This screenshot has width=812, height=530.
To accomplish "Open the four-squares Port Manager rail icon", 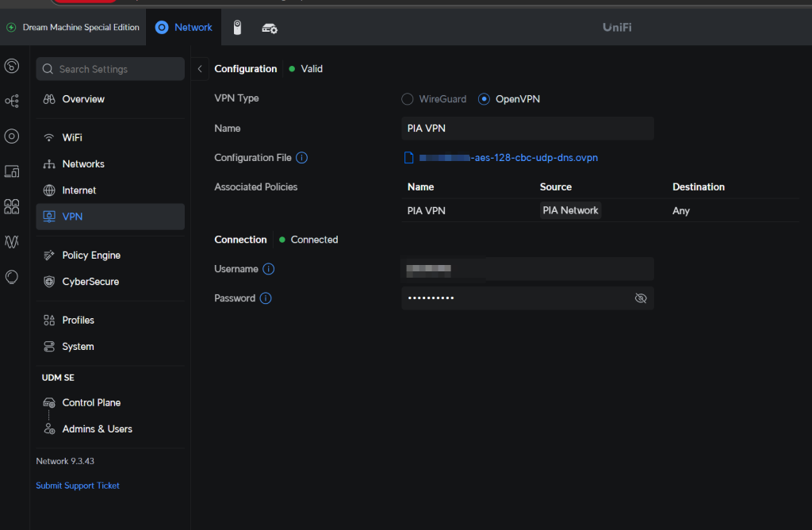I will pos(12,207).
